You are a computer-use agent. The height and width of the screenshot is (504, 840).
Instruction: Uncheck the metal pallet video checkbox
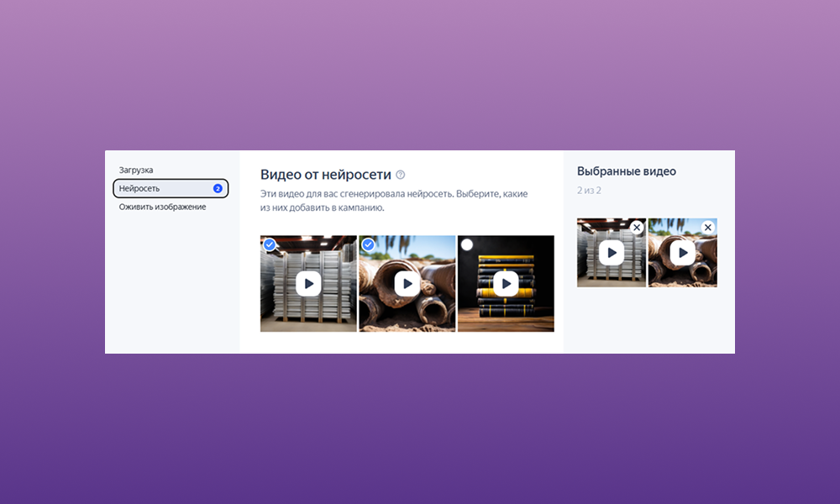(270, 244)
